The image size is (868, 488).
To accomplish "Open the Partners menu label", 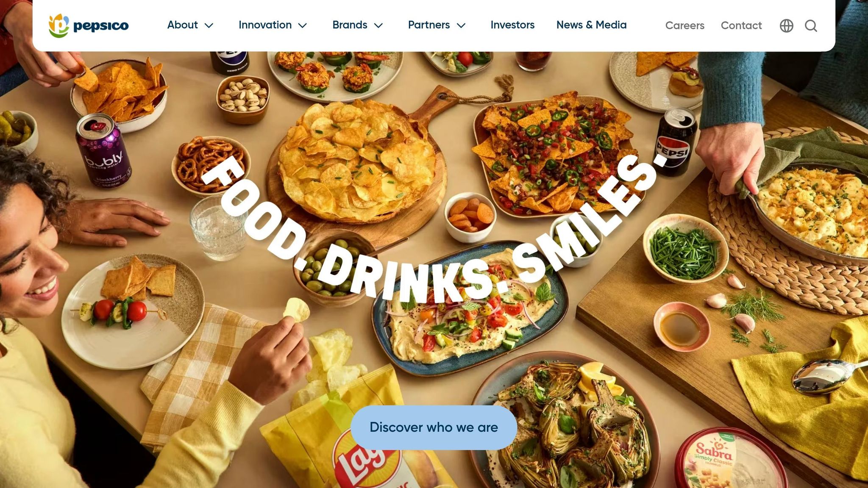I will click(429, 25).
